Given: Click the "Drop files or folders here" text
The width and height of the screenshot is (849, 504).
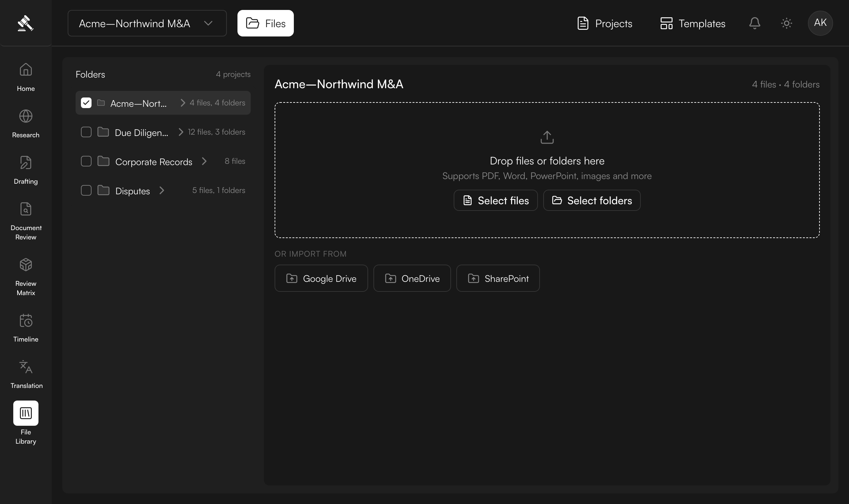Looking at the screenshot, I should (547, 160).
